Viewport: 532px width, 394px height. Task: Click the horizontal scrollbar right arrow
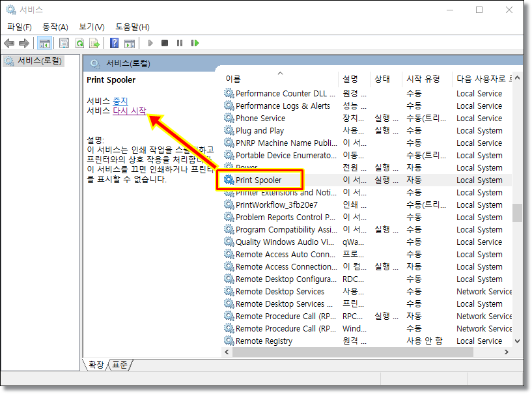coord(507,352)
